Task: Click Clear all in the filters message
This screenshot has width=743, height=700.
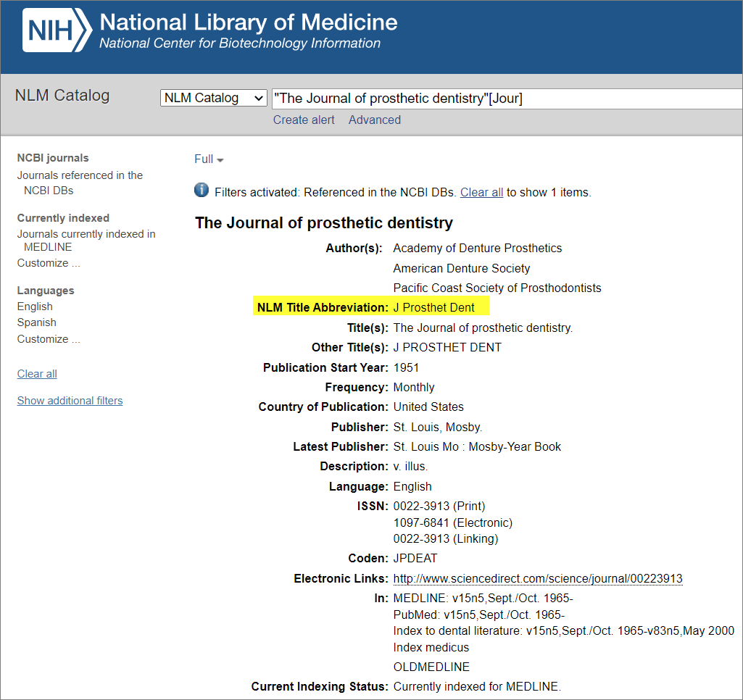Action: click(481, 192)
